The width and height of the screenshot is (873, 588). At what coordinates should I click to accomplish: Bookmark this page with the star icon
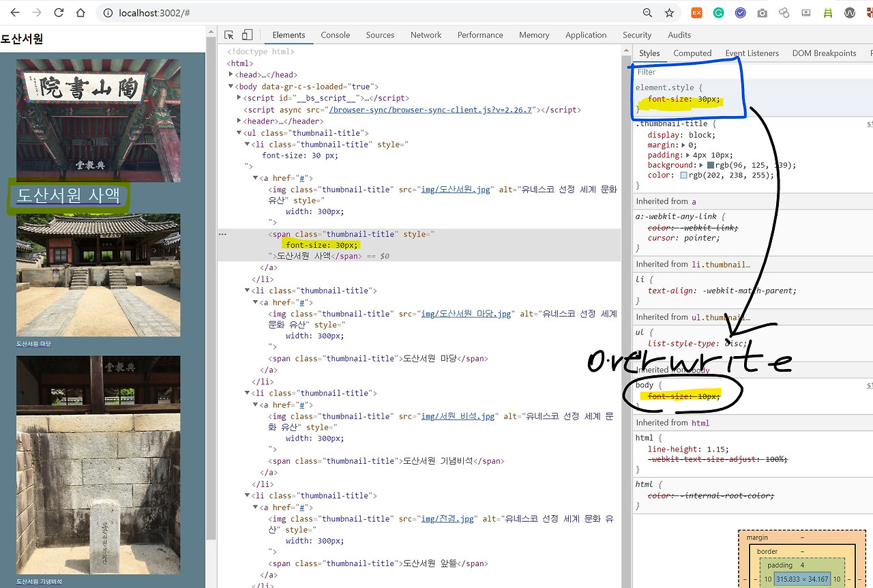pos(670,13)
